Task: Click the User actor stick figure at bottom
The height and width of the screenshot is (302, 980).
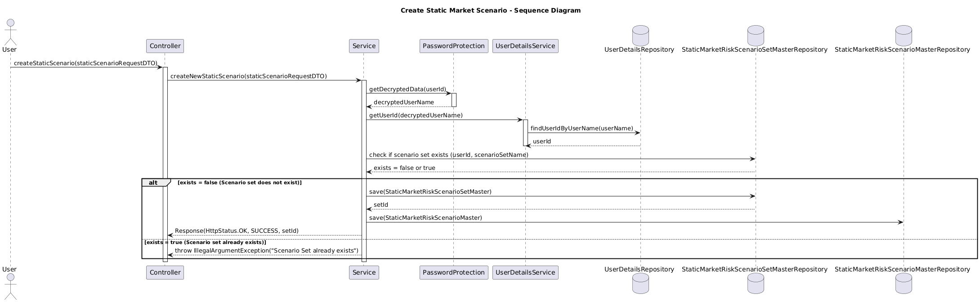Action: pos(10,285)
